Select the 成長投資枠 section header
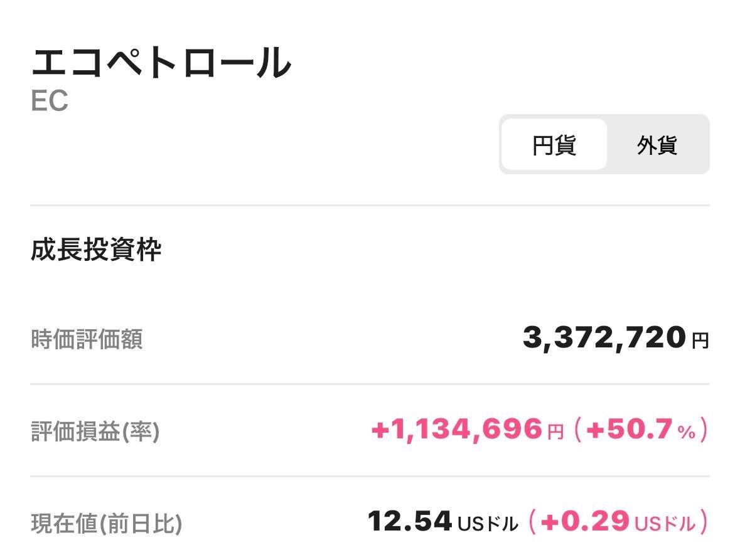740x560 pixels. pyautogui.click(x=96, y=250)
